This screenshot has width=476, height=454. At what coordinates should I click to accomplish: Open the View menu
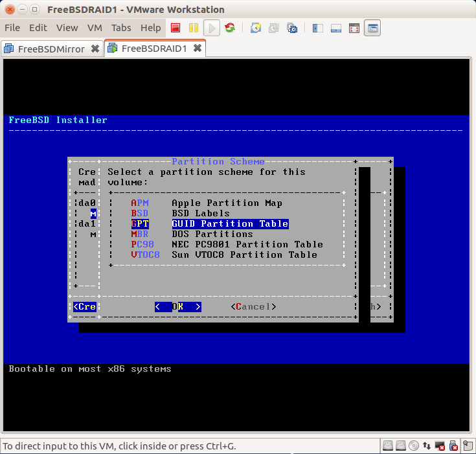(x=67, y=28)
